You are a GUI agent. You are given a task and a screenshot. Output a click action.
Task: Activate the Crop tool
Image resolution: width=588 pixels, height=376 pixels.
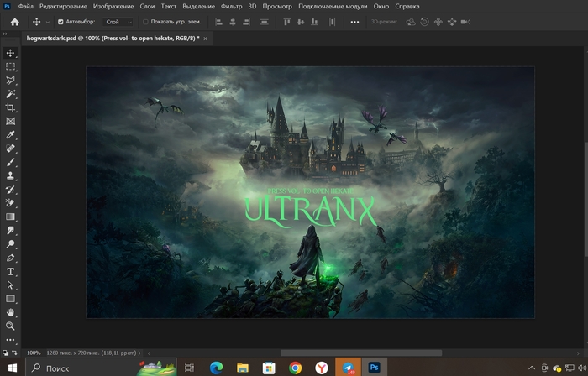11,107
